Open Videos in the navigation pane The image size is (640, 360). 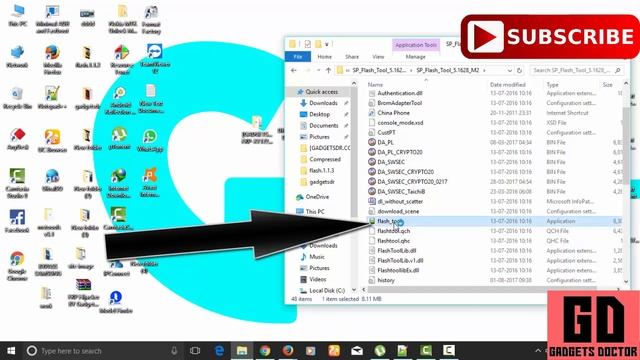pos(318,279)
